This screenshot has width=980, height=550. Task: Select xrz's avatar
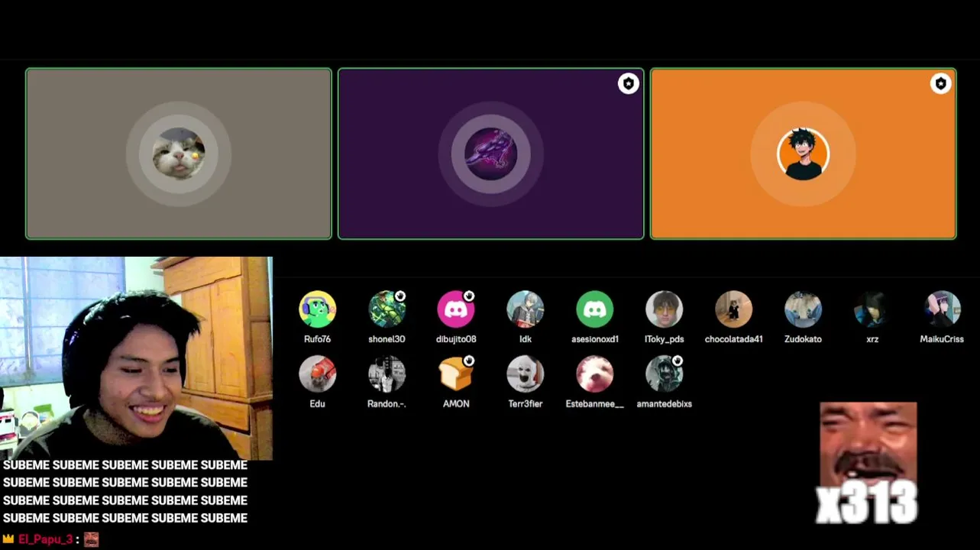(872, 309)
